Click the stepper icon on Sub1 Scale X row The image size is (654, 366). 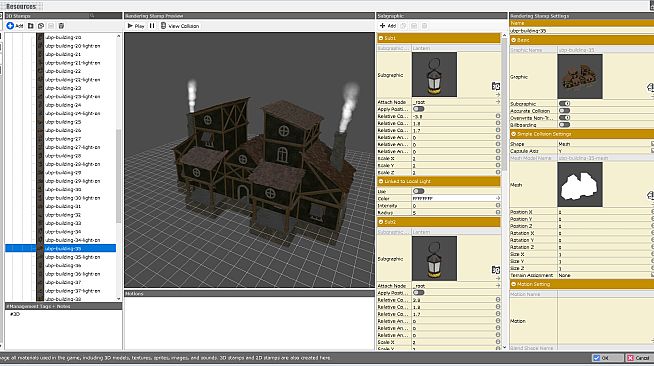click(498, 158)
